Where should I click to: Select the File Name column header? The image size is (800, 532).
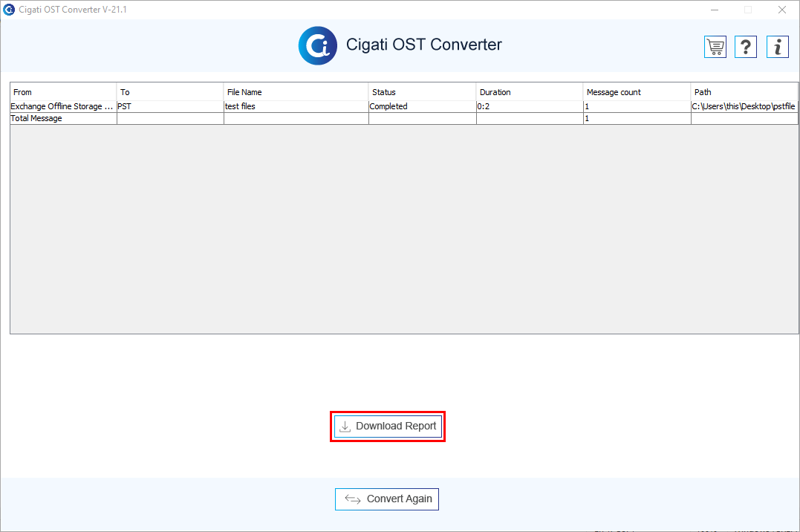[x=296, y=92]
